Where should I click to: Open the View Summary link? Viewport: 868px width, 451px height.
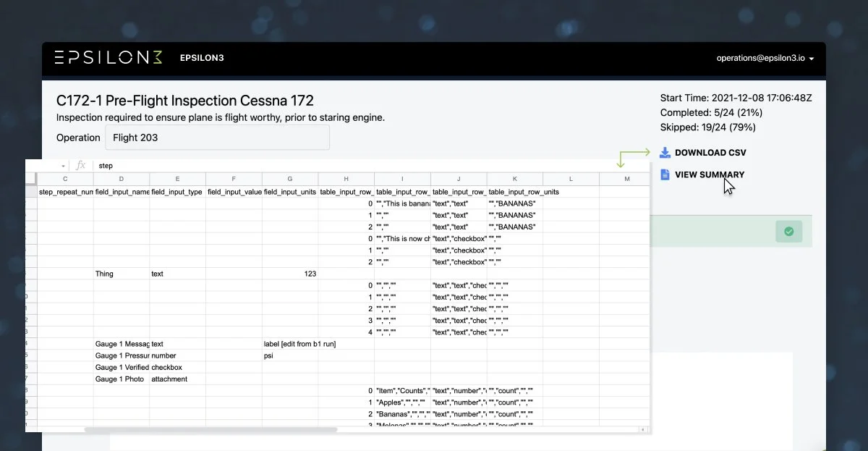point(710,174)
